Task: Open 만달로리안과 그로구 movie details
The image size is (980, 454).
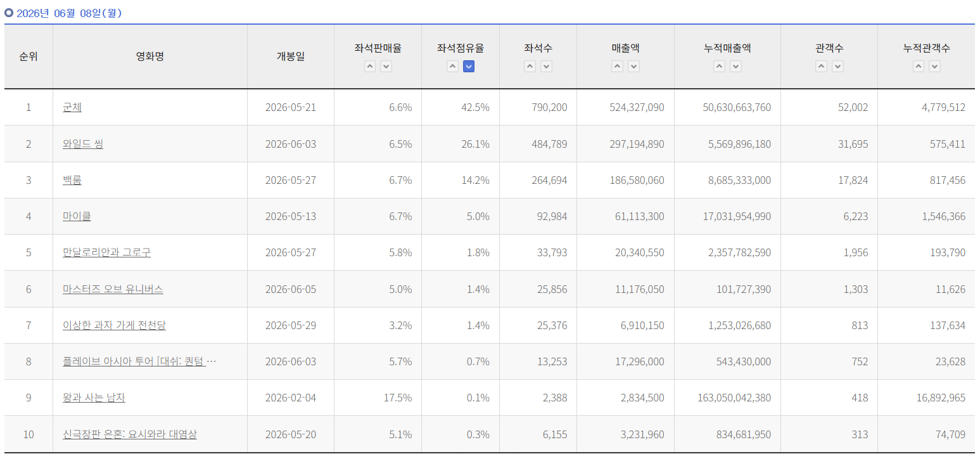Action: (x=106, y=252)
